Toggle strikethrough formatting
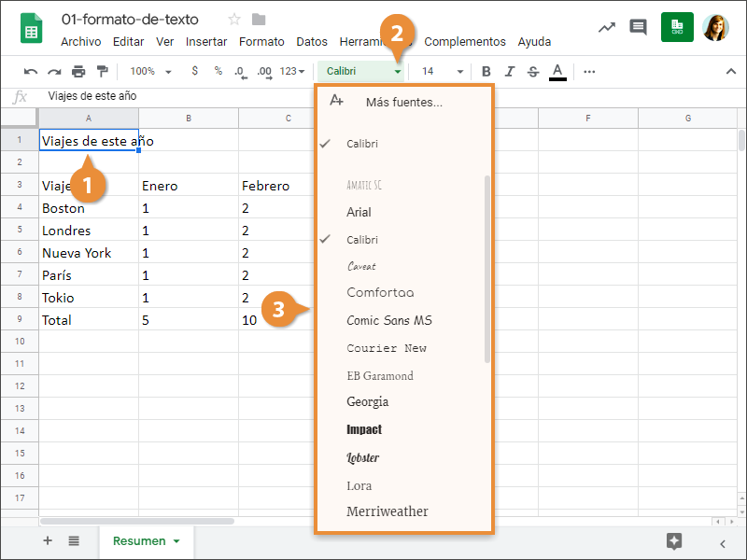747x560 pixels. tap(533, 71)
